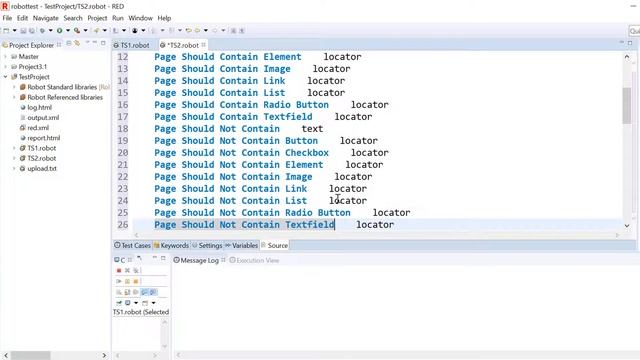Open the Execution View tab
Viewport: 640px width, 360px height.
point(254,260)
